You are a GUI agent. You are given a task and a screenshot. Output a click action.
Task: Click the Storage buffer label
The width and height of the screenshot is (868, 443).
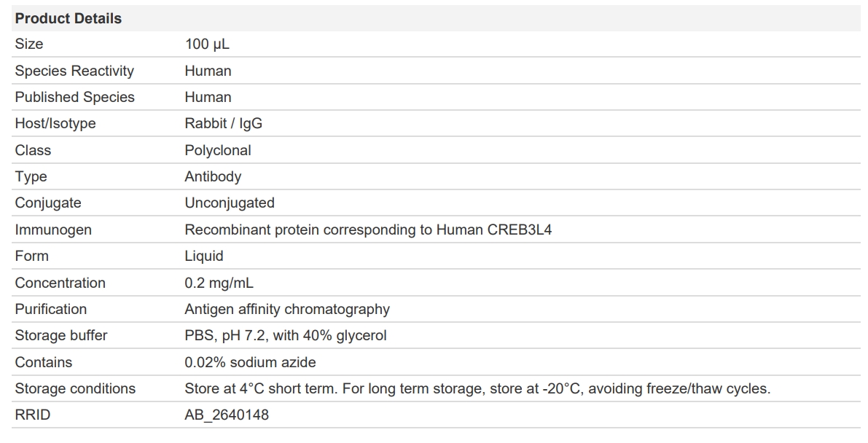click(60, 335)
